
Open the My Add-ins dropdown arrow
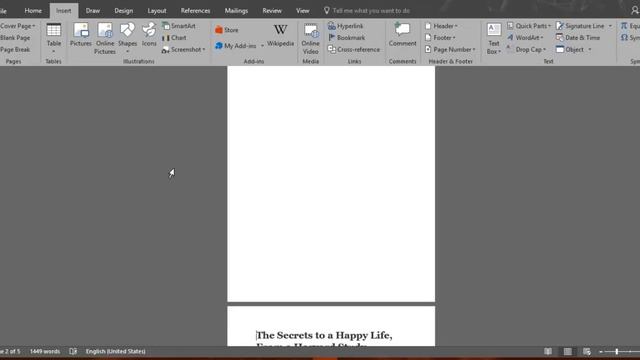[x=262, y=46]
